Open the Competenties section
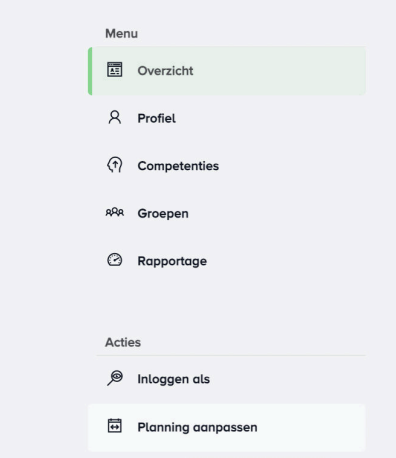This screenshot has height=458, width=396. 227,166
